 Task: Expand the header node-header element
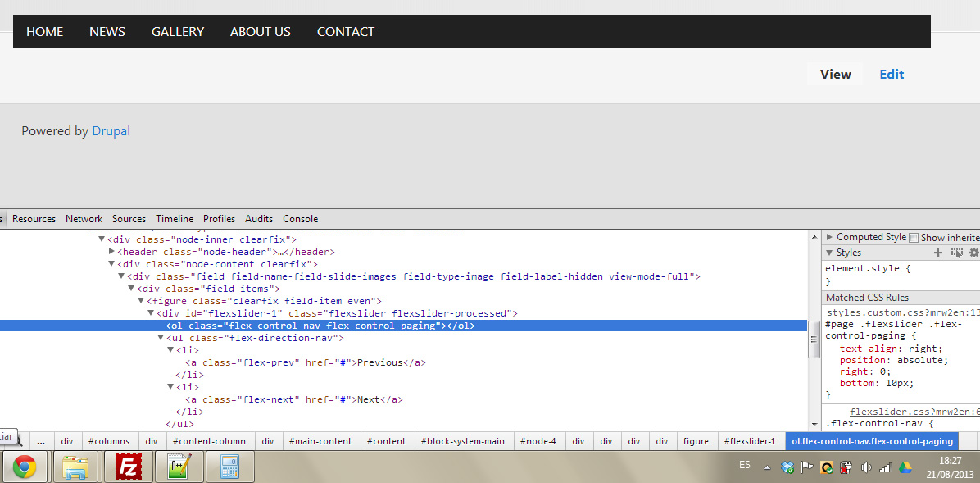pyautogui.click(x=112, y=252)
